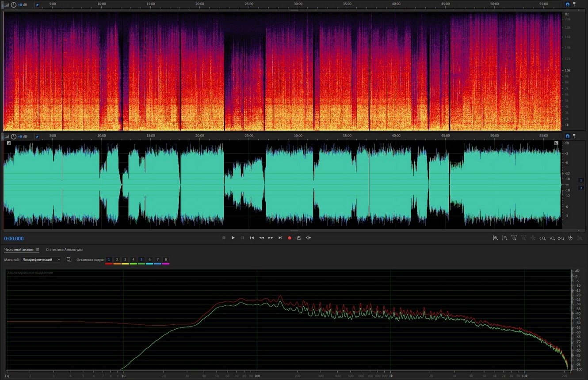Click the red Record button
The height and width of the screenshot is (380, 588).
290,238
